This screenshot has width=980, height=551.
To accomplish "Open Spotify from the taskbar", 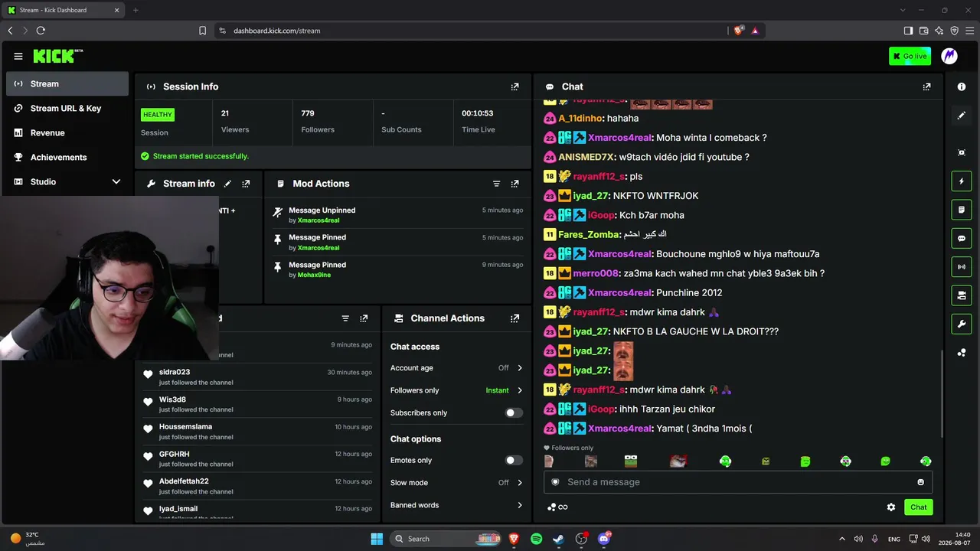I will pos(536,539).
